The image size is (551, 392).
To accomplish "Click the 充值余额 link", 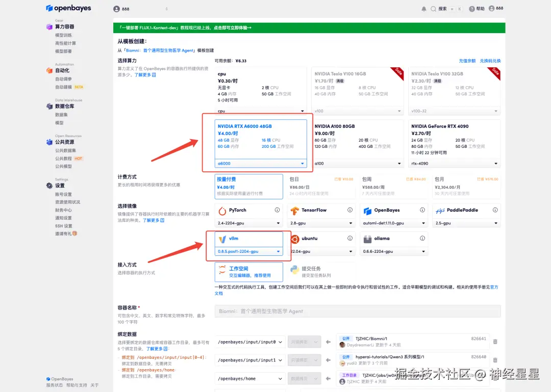I will (467, 61).
